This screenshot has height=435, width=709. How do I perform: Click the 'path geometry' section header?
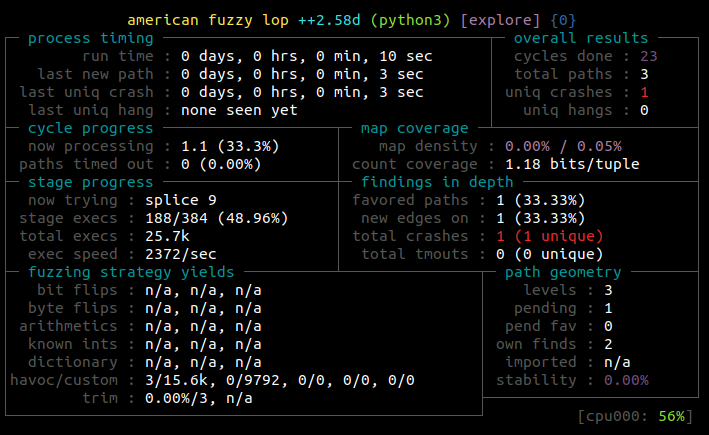click(563, 272)
